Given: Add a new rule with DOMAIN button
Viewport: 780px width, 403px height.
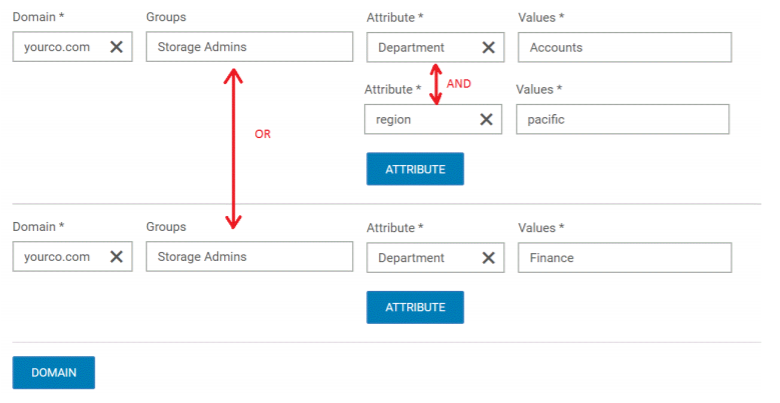Looking at the screenshot, I should 53,372.
